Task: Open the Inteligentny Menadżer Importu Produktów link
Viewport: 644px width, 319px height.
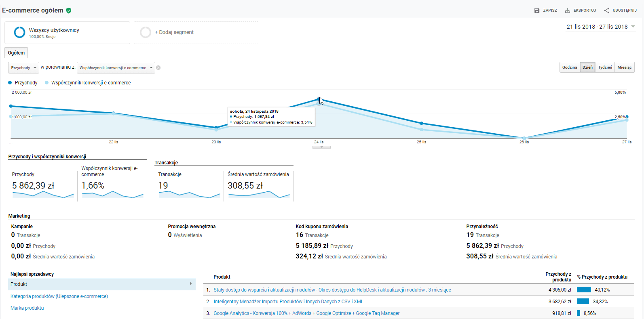Action: point(288,302)
